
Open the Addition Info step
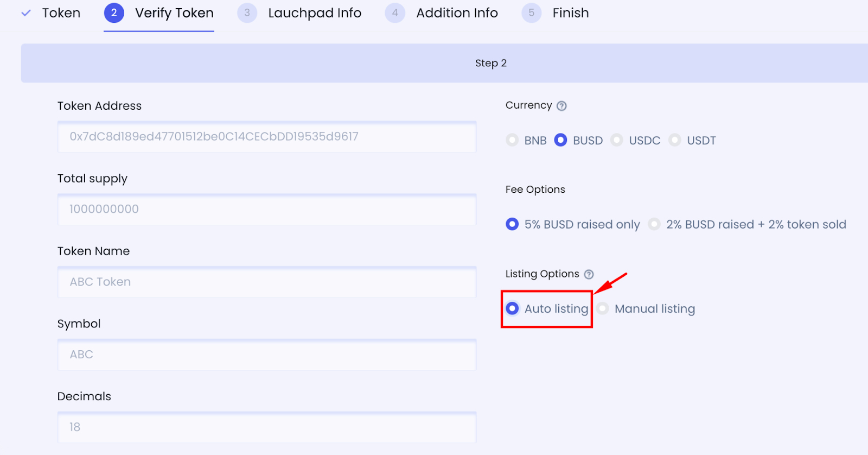point(457,13)
